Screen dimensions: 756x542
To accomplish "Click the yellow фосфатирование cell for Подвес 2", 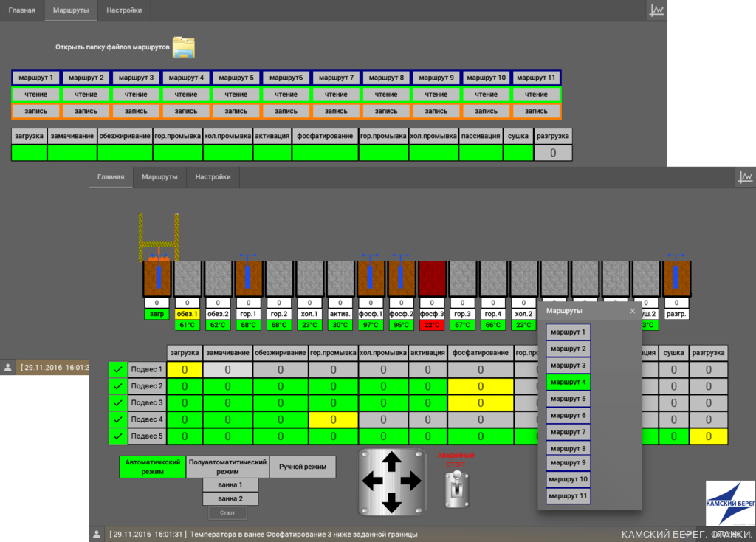I will (481, 386).
